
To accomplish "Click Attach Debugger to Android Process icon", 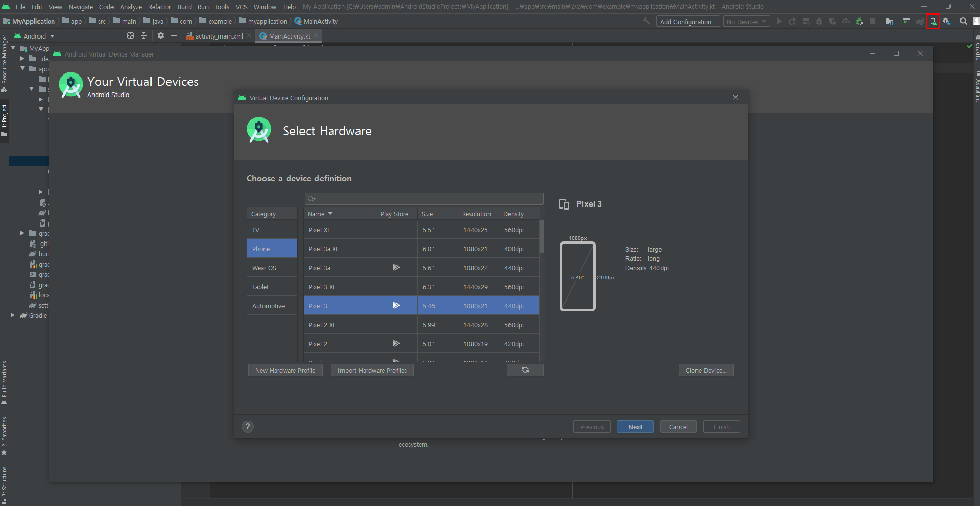I will coord(859,21).
